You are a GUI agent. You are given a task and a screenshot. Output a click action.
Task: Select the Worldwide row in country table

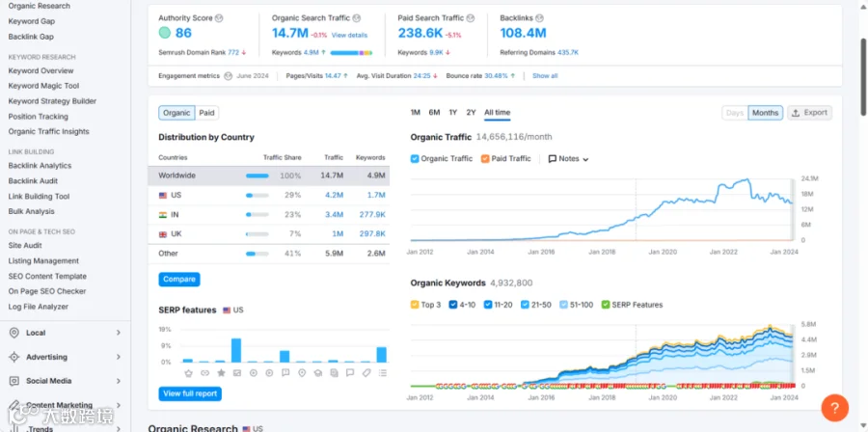(268, 175)
